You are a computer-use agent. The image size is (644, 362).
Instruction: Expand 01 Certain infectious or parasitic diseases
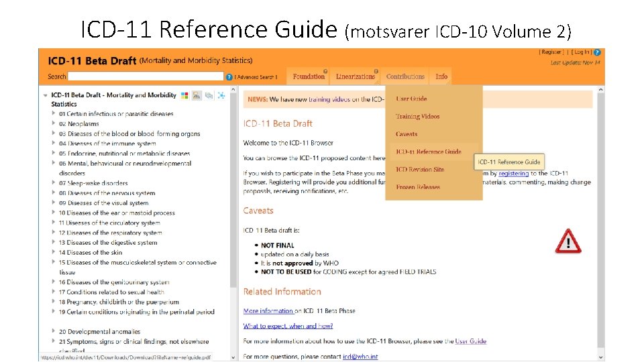point(54,113)
